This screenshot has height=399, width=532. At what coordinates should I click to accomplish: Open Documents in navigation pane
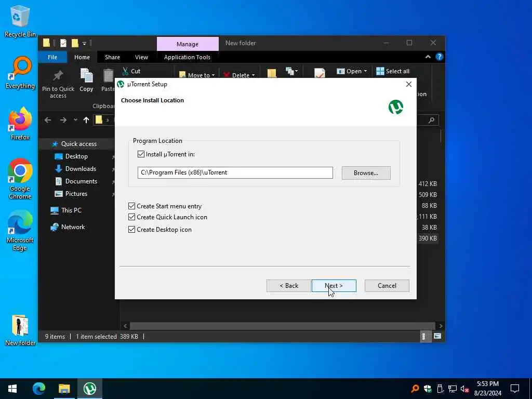click(x=81, y=181)
